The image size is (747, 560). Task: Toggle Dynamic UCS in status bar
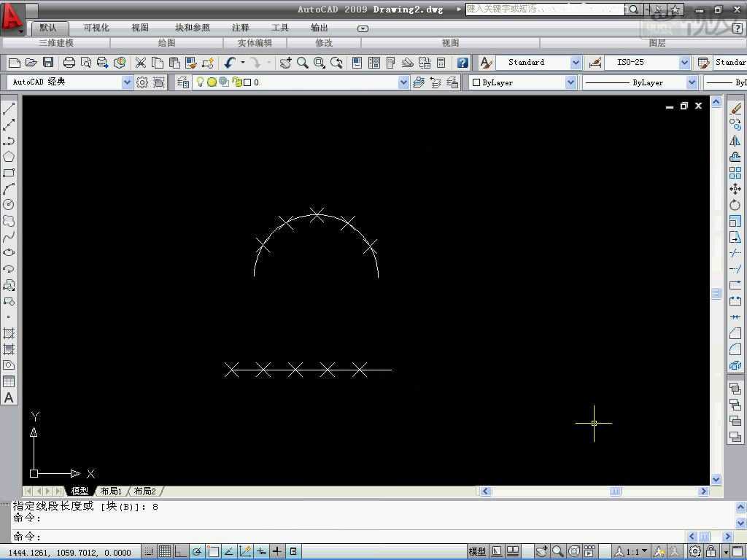[x=245, y=551]
